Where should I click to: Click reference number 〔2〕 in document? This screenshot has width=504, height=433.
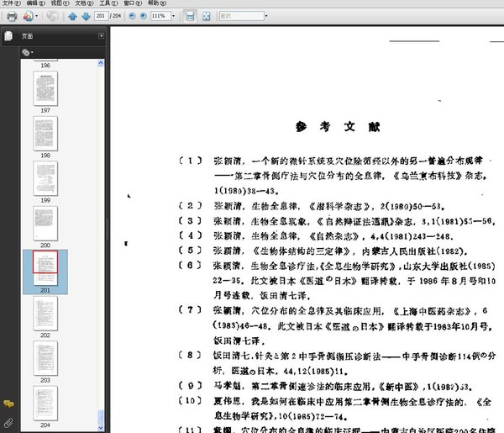coord(191,205)
